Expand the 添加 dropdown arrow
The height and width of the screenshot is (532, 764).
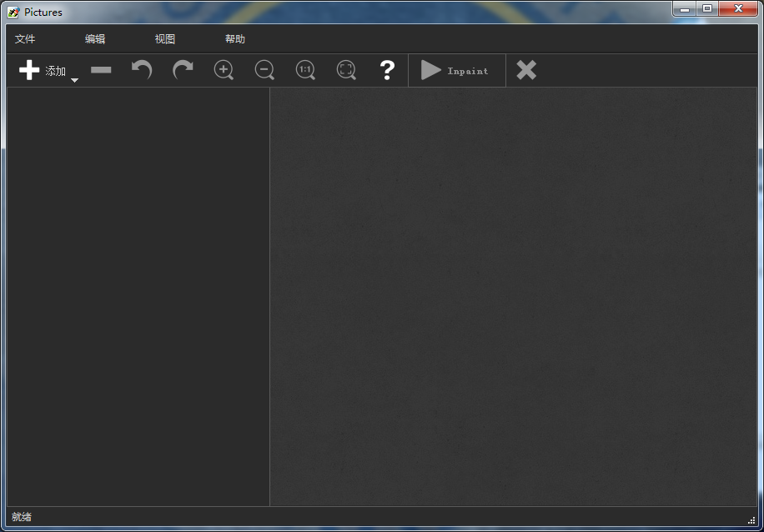(74, 80)
